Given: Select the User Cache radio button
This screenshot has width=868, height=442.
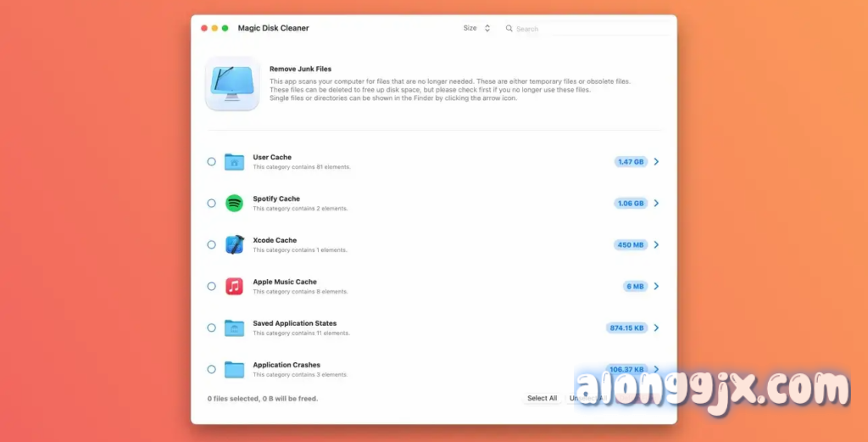Looking at the screenshot, I should pos(211,161).
